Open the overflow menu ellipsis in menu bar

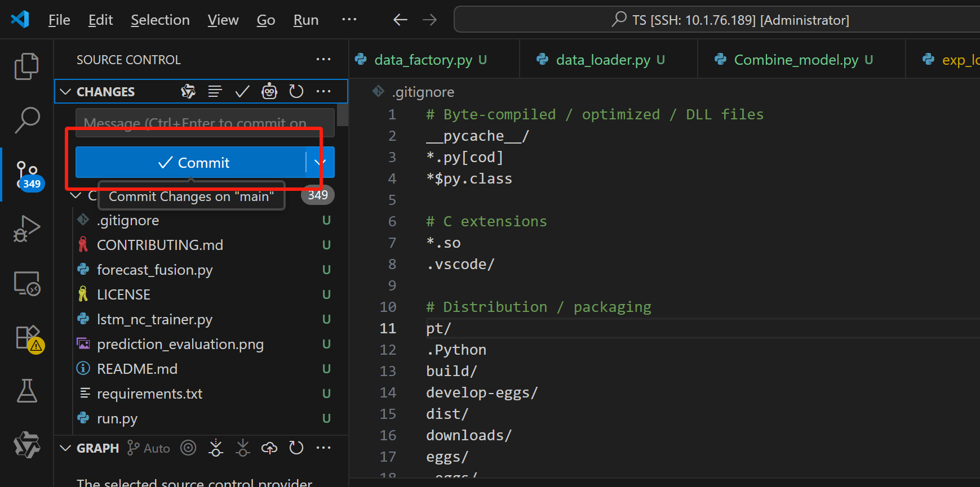coord(349,19)
